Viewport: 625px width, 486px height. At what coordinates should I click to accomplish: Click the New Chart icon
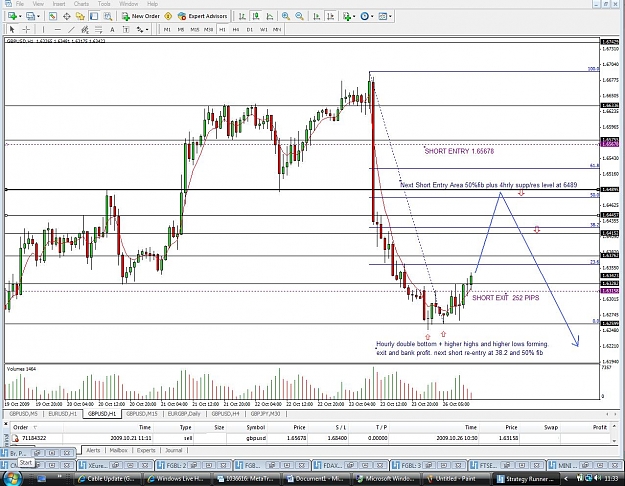[12, 16]
